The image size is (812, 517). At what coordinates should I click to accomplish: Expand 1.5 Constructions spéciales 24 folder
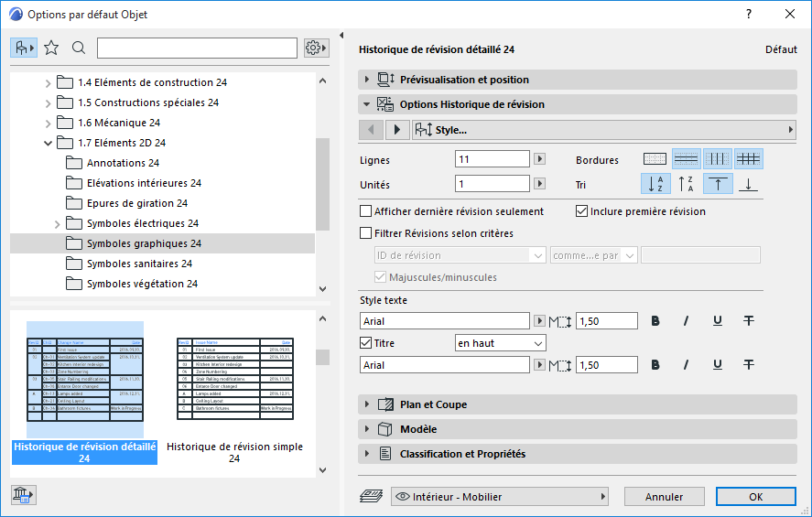48,103
